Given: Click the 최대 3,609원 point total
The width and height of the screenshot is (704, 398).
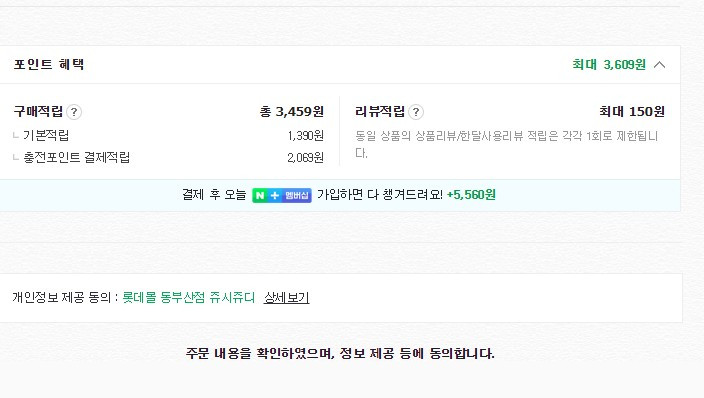Looking at the screenshot, I should point(609,65).
